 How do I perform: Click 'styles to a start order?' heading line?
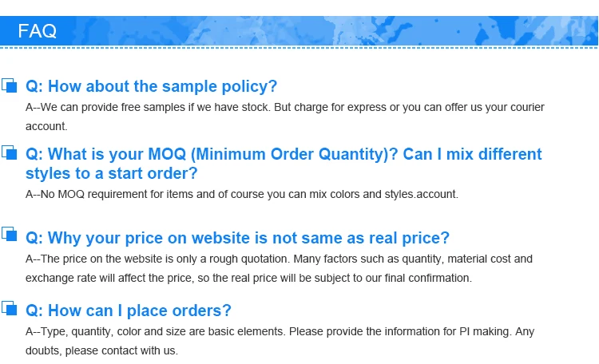(x=111, y=173)
